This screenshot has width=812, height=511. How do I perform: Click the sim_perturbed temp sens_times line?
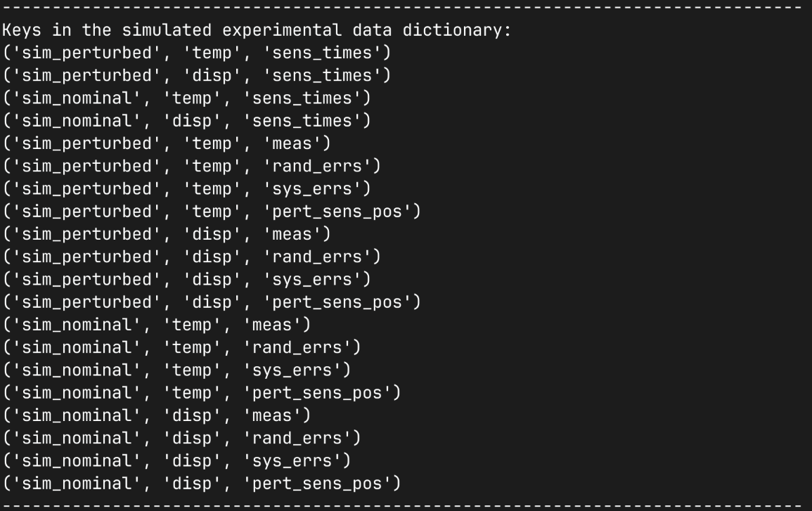coord(197,53)
